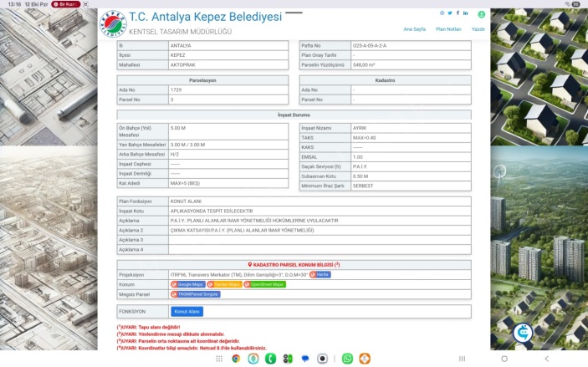
Task: Select the Yazdır menu option
Action: (478, 28)
